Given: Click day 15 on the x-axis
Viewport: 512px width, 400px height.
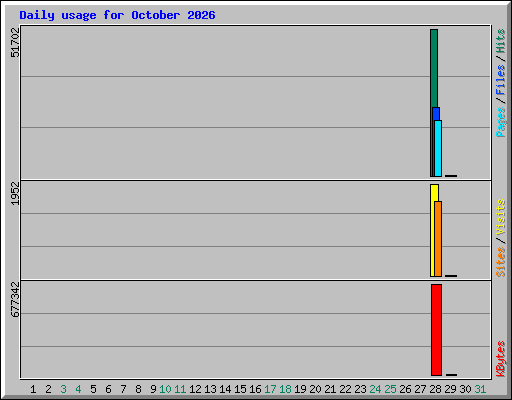Looking at the screenshot, I should pos(240,389).
